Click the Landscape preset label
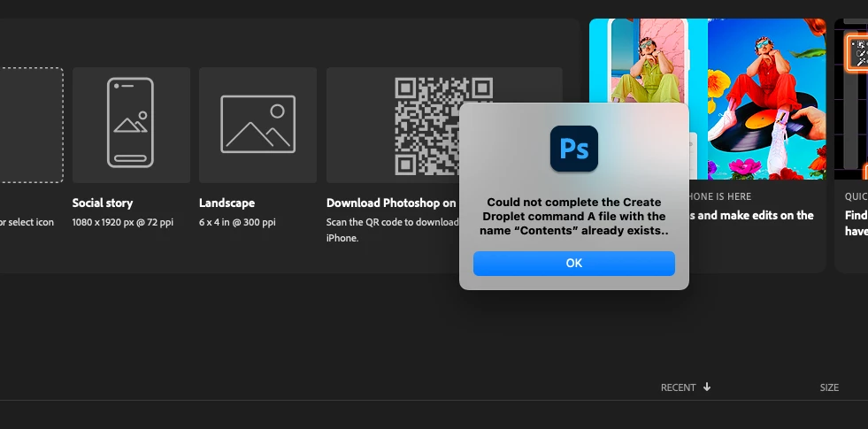This screenshot has height=429, width=868. (x=227, y=203)
